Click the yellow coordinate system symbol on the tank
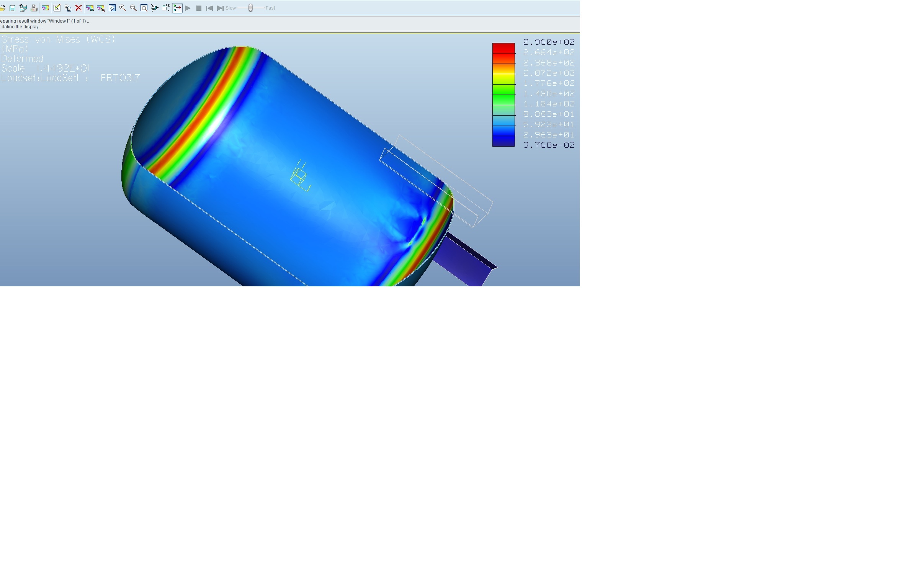This screenshot has width=922, height=588. tap(301, 176)
